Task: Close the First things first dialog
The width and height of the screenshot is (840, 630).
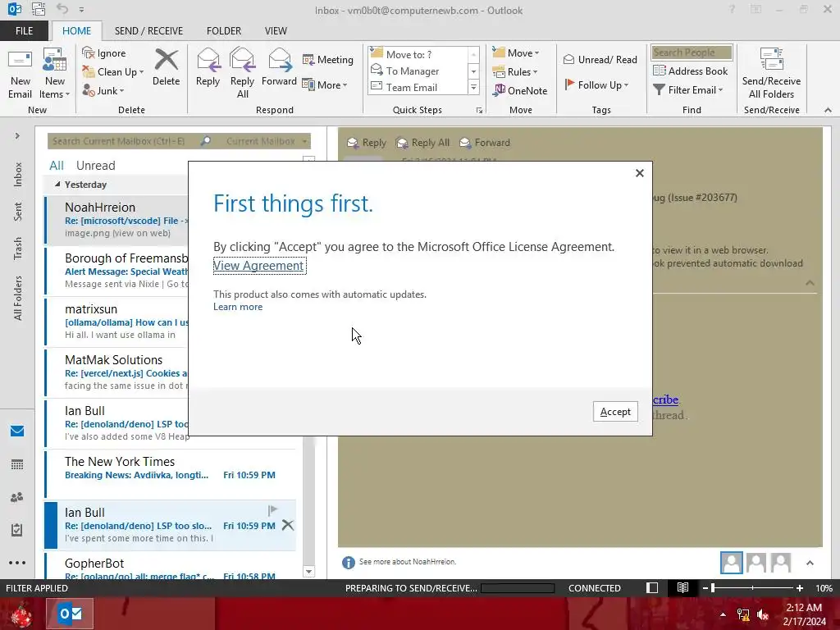Action: coord(639,173)
